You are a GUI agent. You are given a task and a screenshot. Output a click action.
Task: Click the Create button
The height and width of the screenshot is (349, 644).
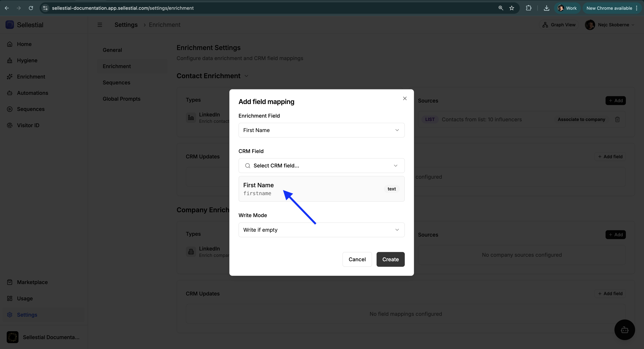(390, 259)
